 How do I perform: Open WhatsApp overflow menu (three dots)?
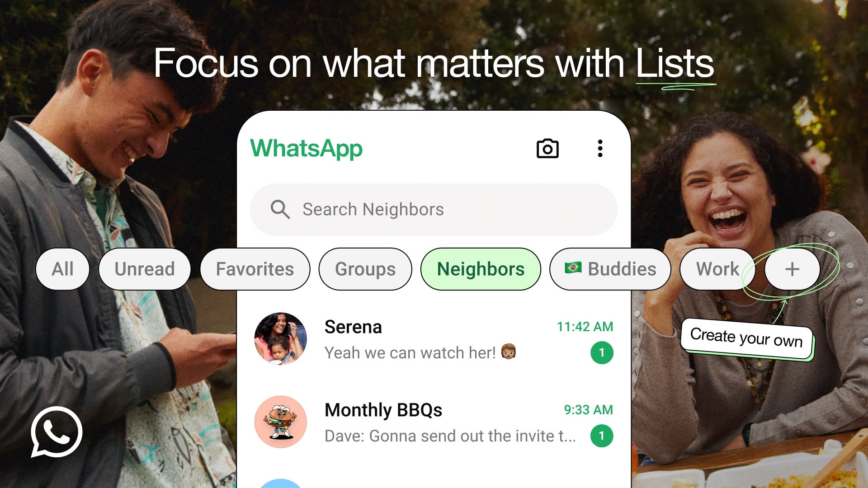pos(599,148)
